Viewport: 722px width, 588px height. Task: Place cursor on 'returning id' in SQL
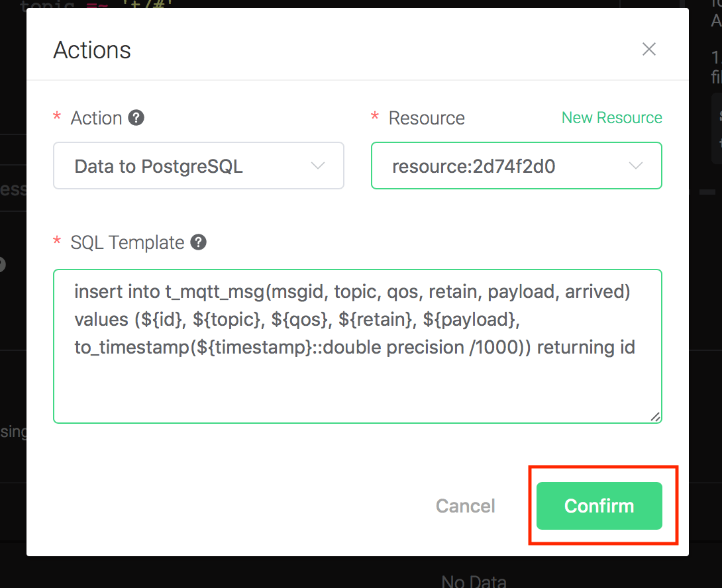point(586,348)
